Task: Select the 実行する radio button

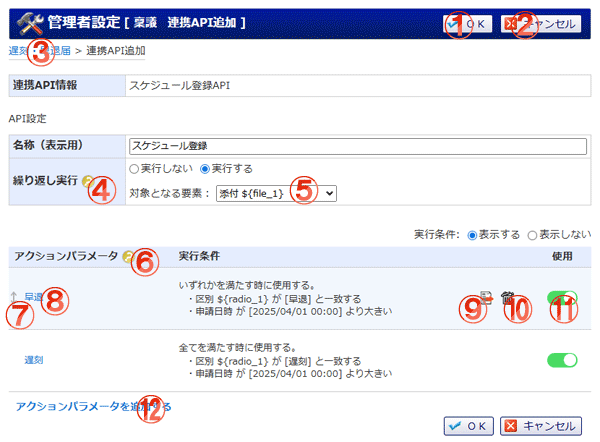Action: (205, 169)
